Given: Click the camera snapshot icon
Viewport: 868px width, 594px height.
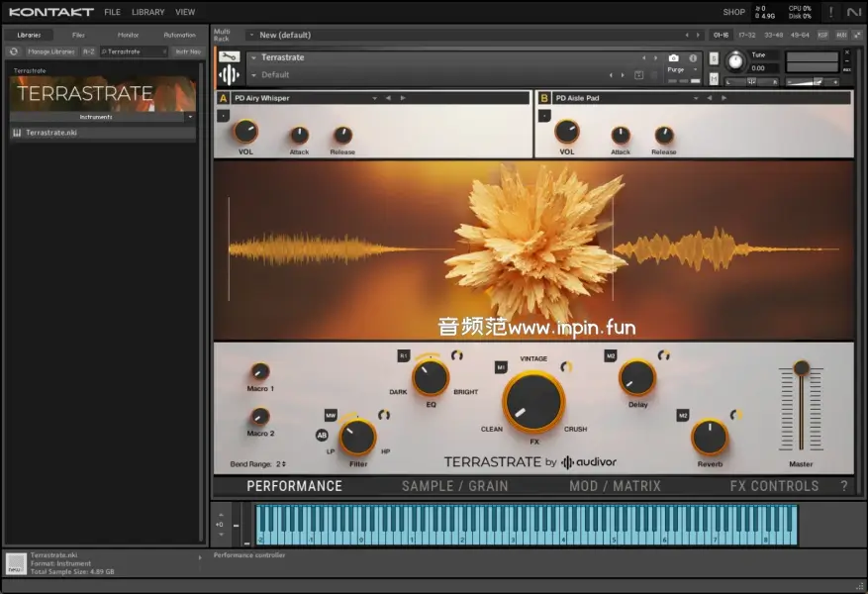Looking at the screenshot, I should tap(674, 58).
